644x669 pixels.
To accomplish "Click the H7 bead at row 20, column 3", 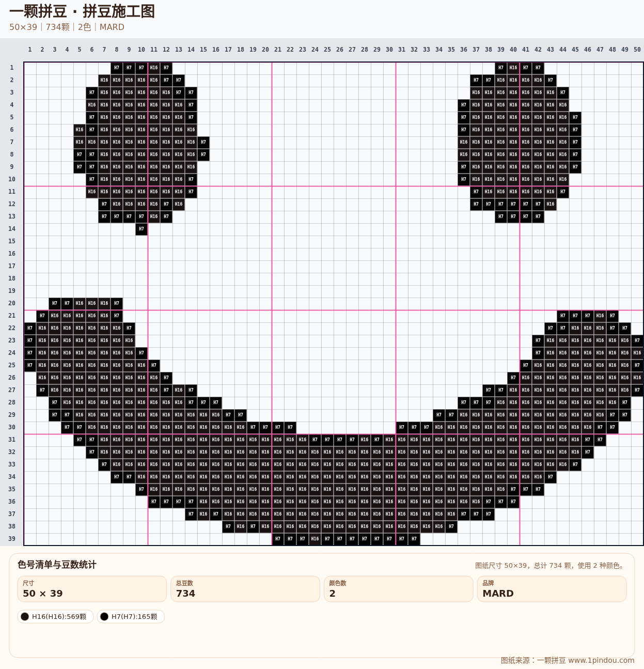I will pos(55,303).
